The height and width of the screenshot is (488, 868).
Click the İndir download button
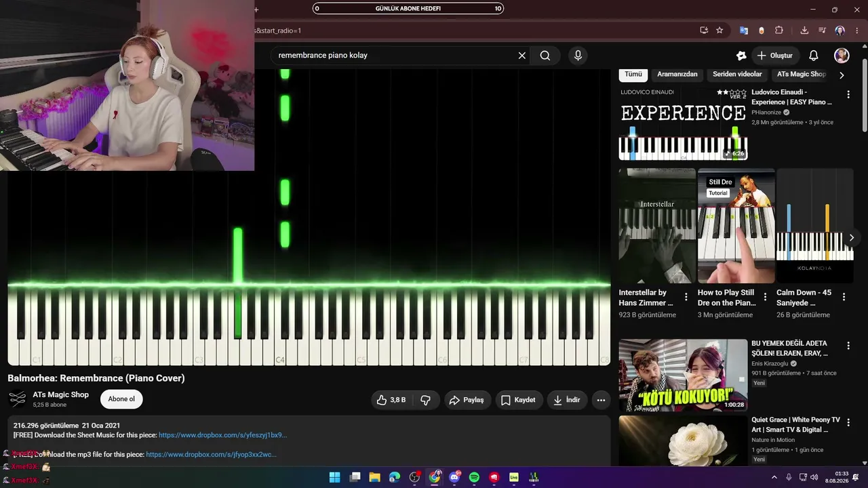point(567,400)
